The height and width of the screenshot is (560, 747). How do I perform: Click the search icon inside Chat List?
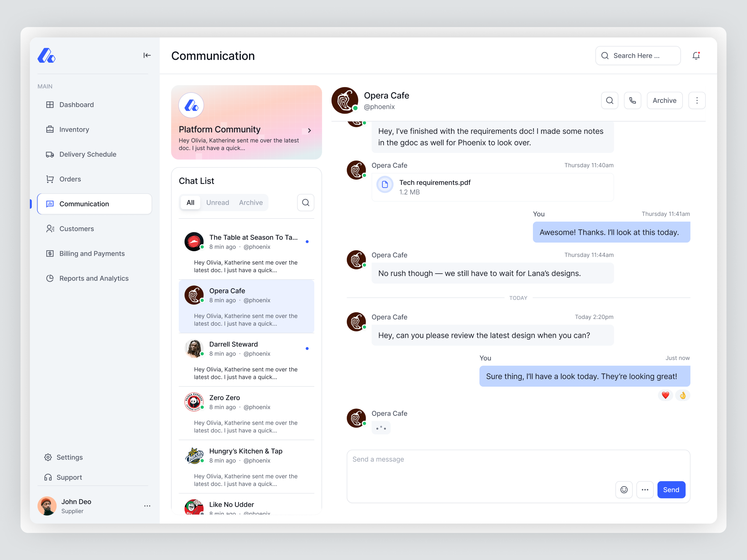pyautogui.click(x=306, y=202)
